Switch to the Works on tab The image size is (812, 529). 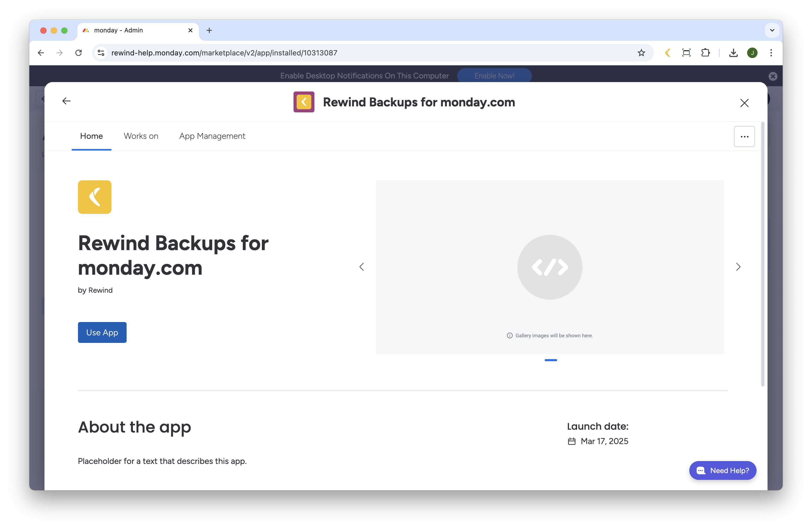click(141, 136)
